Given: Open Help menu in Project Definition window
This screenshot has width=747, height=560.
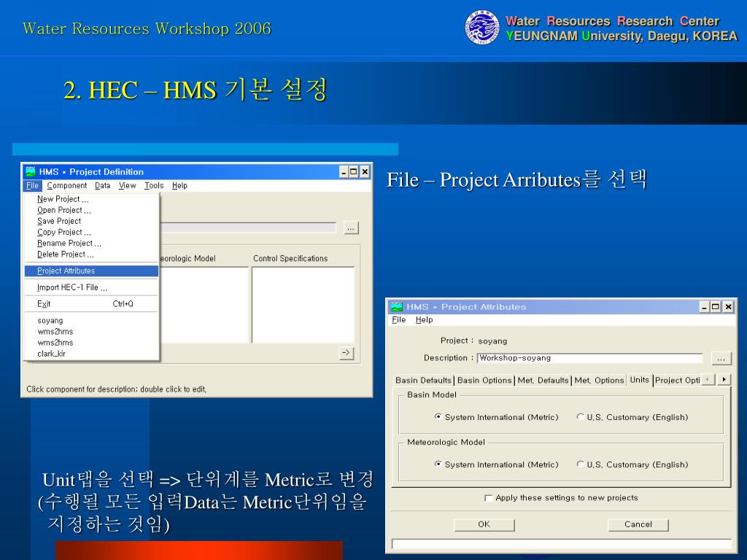Looking at the screenshot, I should tap(179, 186).
